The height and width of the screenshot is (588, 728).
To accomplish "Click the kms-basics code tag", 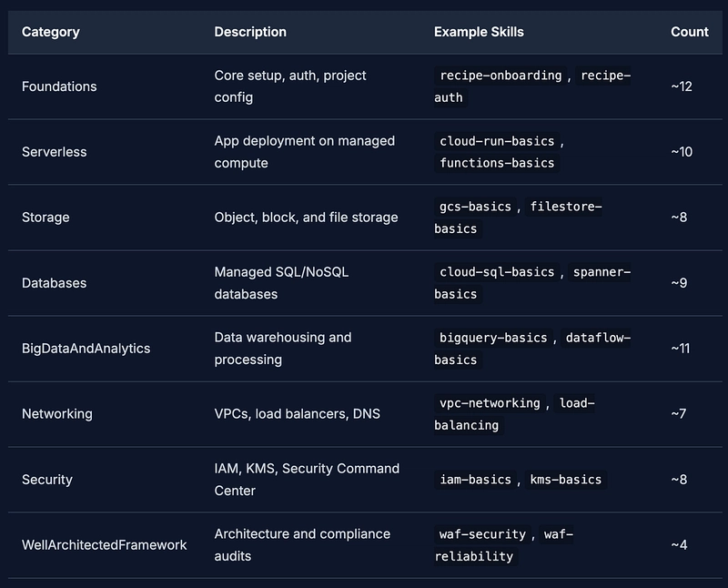I will pyautogui.click(x=565, y=480).
